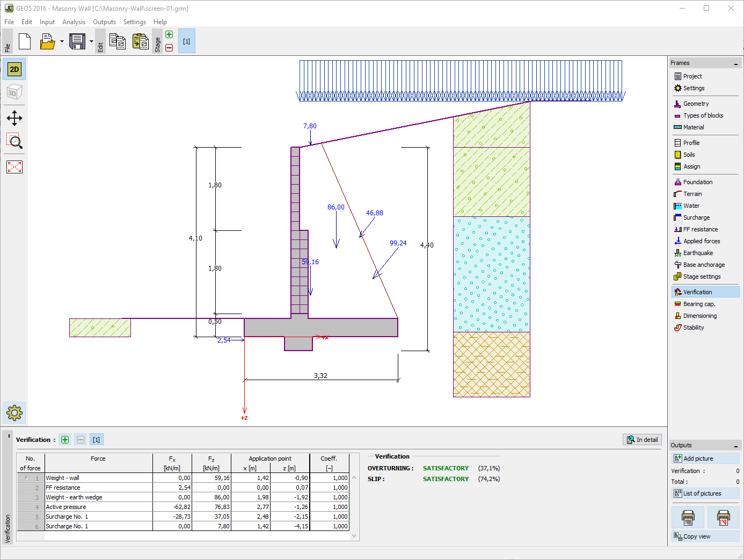Open the Outputs menu
The width and height of the screenshot is (744, 560).
[104, 22]
